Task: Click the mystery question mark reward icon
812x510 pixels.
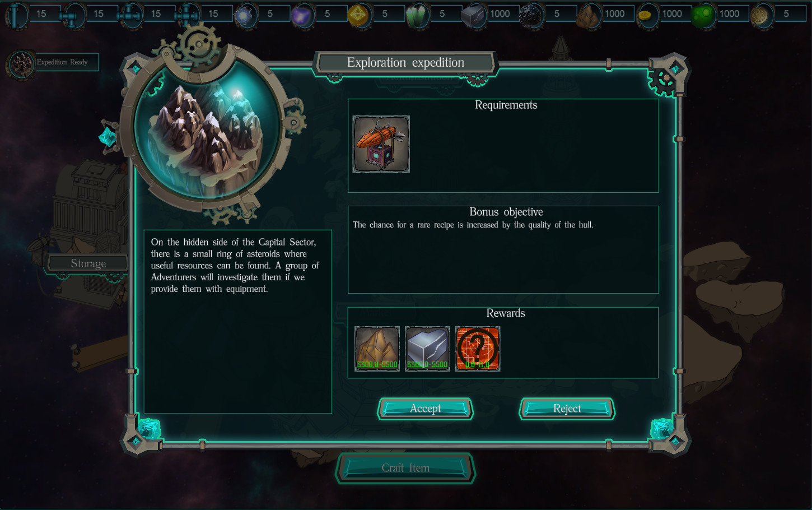Action: point(478,349)
